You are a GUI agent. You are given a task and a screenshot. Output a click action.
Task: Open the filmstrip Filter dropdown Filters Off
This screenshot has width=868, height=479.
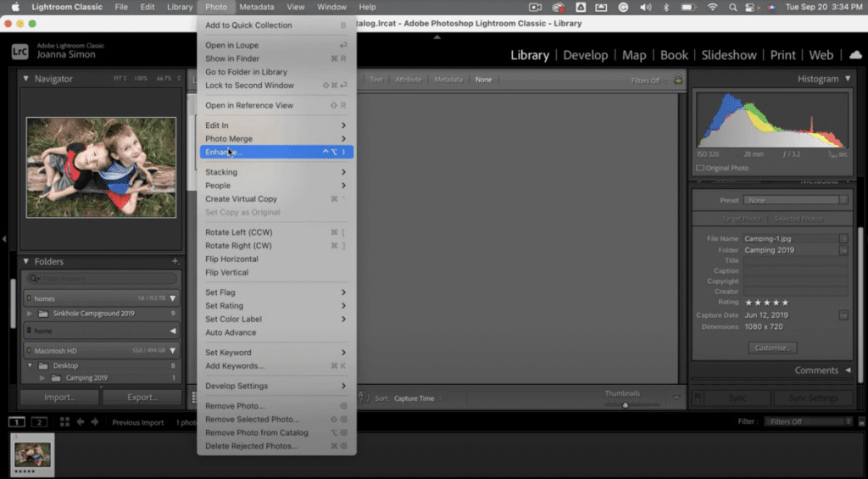[x=808, y=421]
